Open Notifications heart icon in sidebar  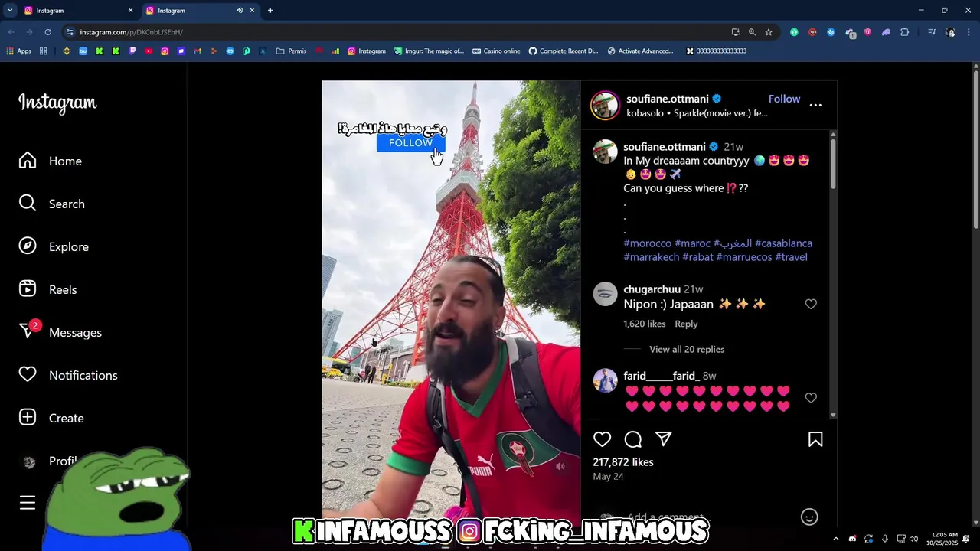tap(28, 375)
